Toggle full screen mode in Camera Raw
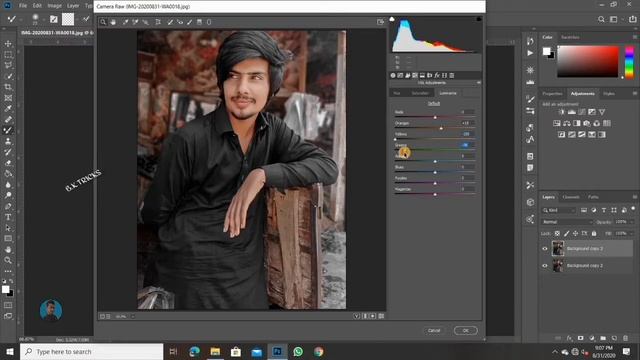The image size is (640, 360). point(380,22)
